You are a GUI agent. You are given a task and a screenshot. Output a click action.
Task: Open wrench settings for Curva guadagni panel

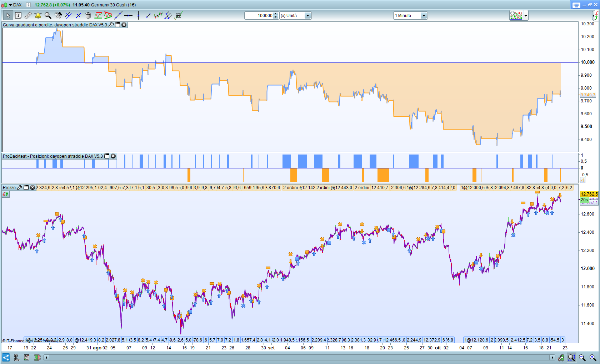tap(111, 25)
